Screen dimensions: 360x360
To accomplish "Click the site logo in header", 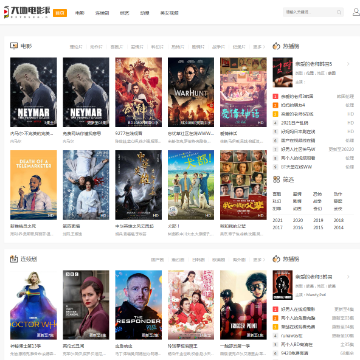I will [x=27, y=12].
